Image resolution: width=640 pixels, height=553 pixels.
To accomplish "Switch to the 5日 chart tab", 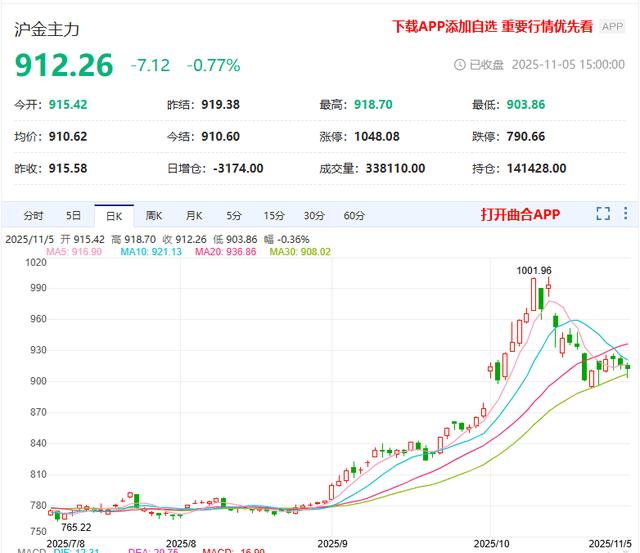I will (x=73, y=215).
